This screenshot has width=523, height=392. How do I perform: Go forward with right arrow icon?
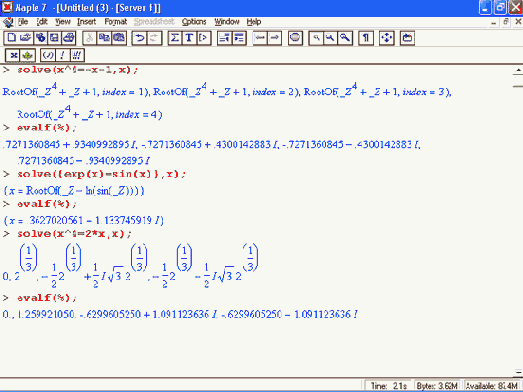[x=274, y=38]
